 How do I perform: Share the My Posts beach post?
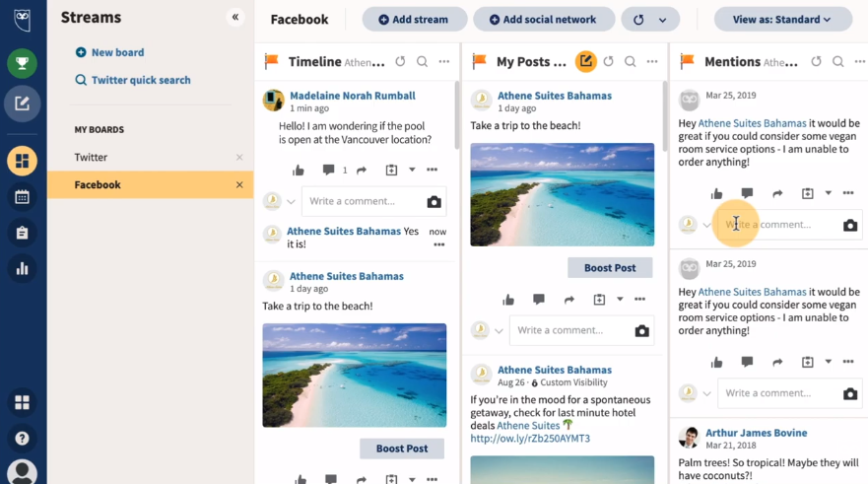[569, 300]
